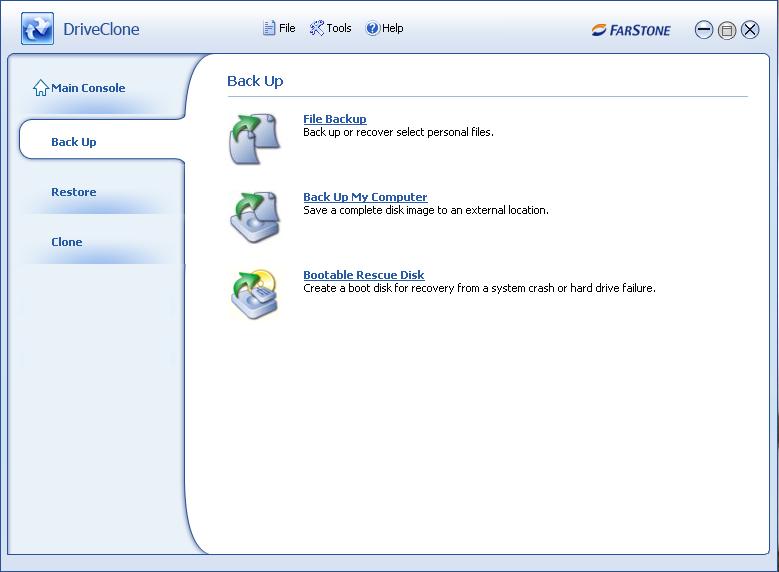Minimize the DriveClone window

703,30
